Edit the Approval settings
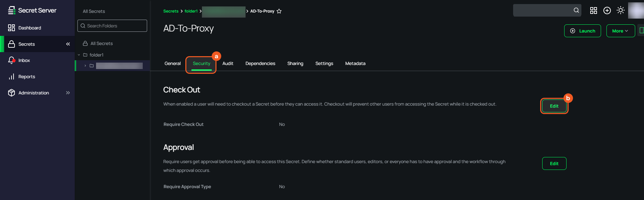 (x=554, y=163)
